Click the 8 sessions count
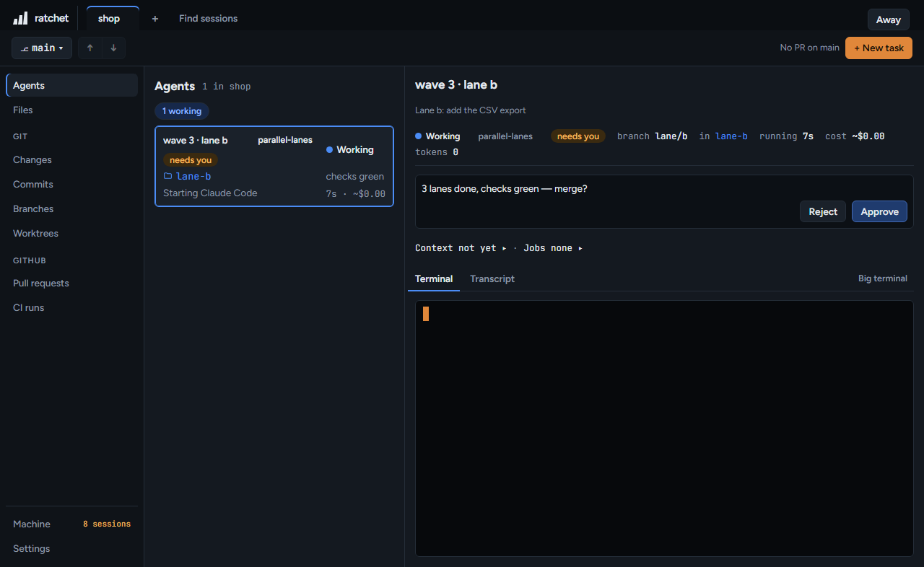The height and width of the screenshot is (567, 924). point(107,524)
